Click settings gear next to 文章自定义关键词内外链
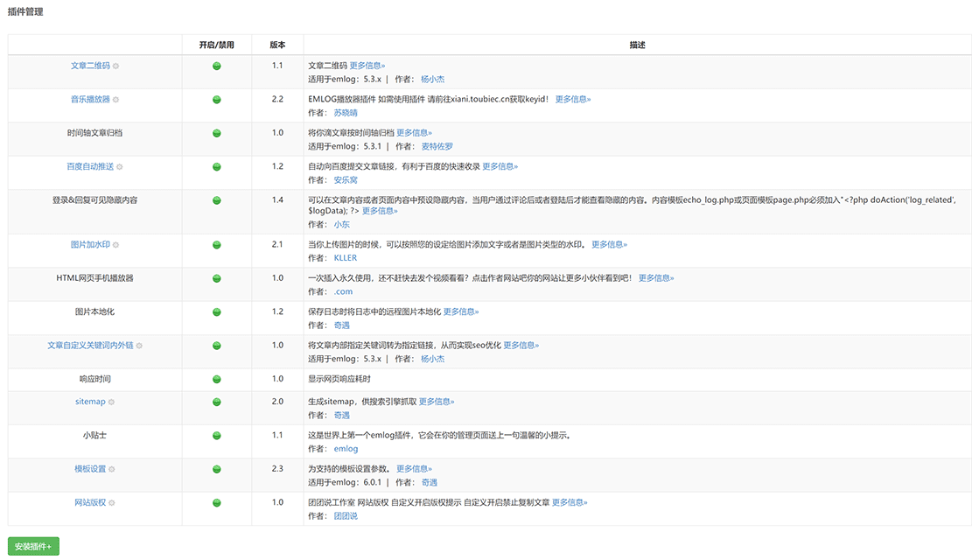Image resolution: width=972 pixels, height=560 pixels. [x=140, y=345]
